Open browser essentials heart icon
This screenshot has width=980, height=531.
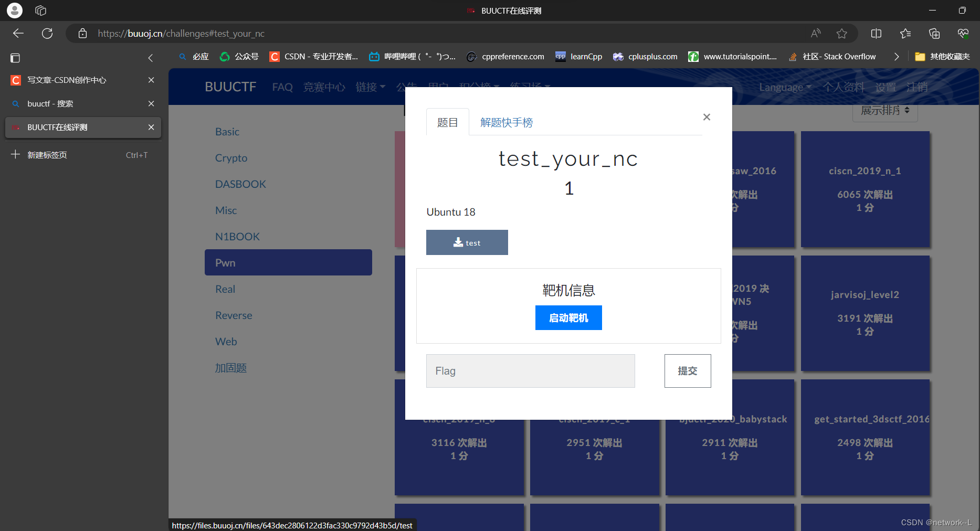pyautogui.click(x=963, y=34)
